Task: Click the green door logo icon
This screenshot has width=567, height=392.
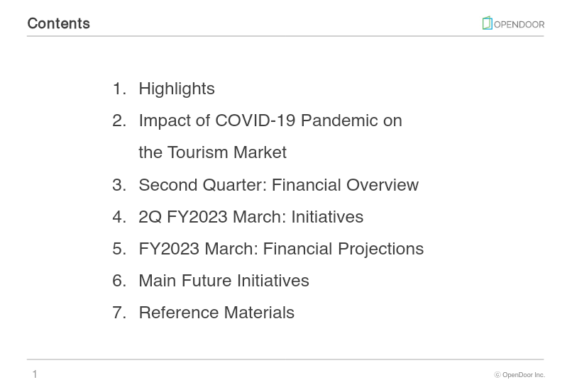Action: point(487,23)
